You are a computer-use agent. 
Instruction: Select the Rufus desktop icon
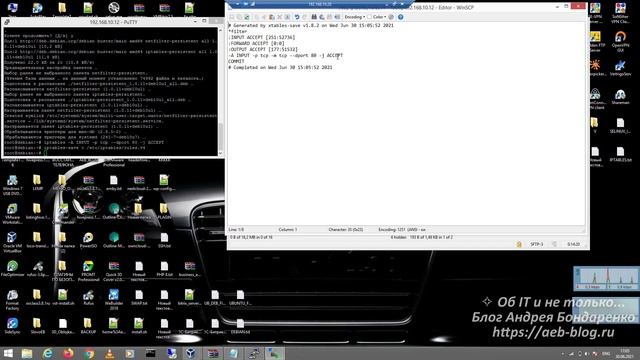tap(88, 298)
